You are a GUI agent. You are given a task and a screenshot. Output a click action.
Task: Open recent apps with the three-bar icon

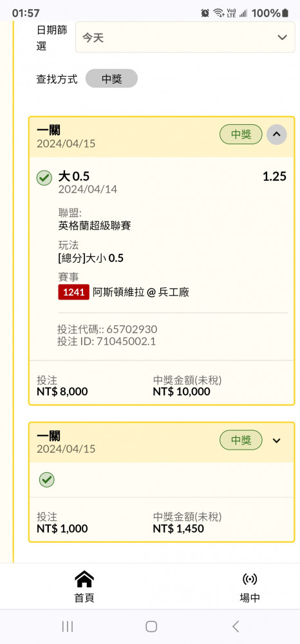coord(68,626)
